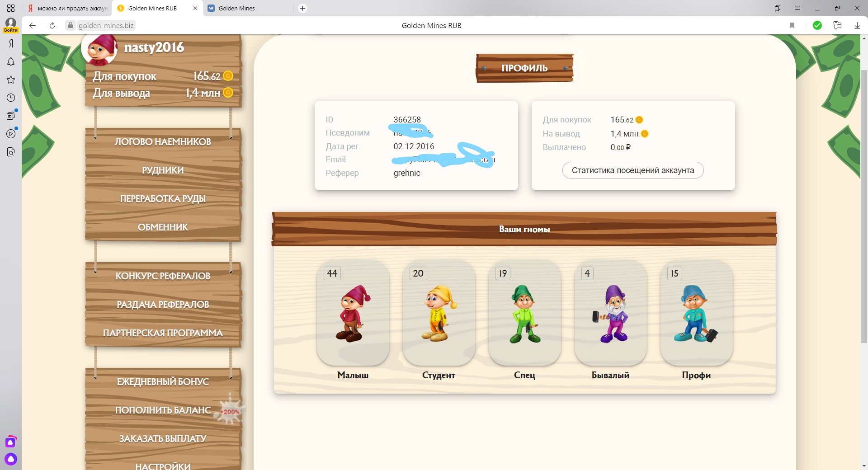
Task: Click the Выплачено value 0.00 ₽
Action: 621,147
